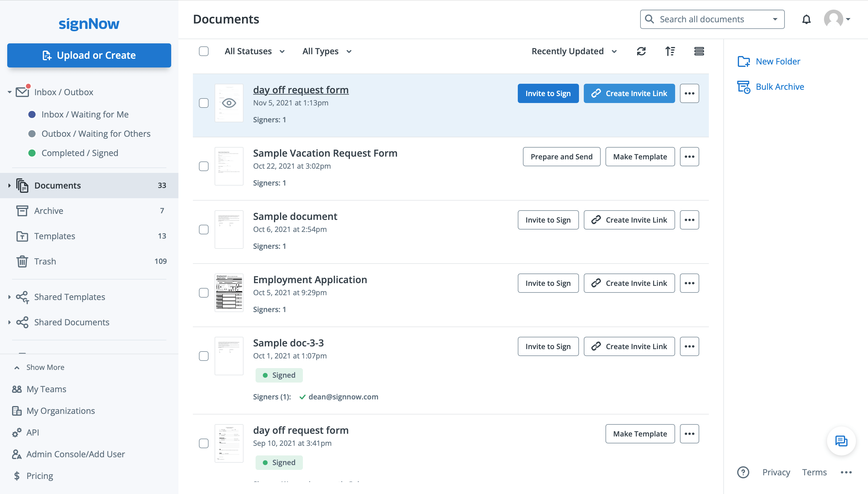Toggle the sort order icon
868x494 pixels.
(x=670, y=51)
